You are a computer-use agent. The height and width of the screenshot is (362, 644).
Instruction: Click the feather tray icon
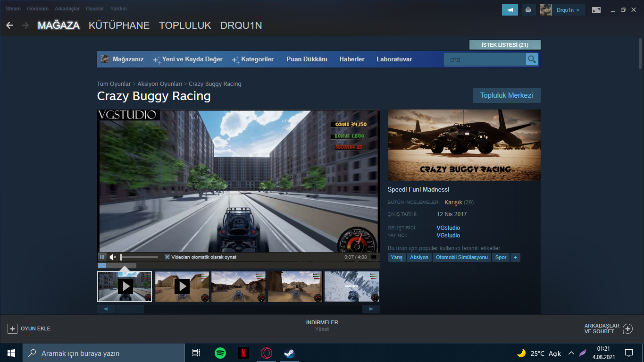coord(583,353)
